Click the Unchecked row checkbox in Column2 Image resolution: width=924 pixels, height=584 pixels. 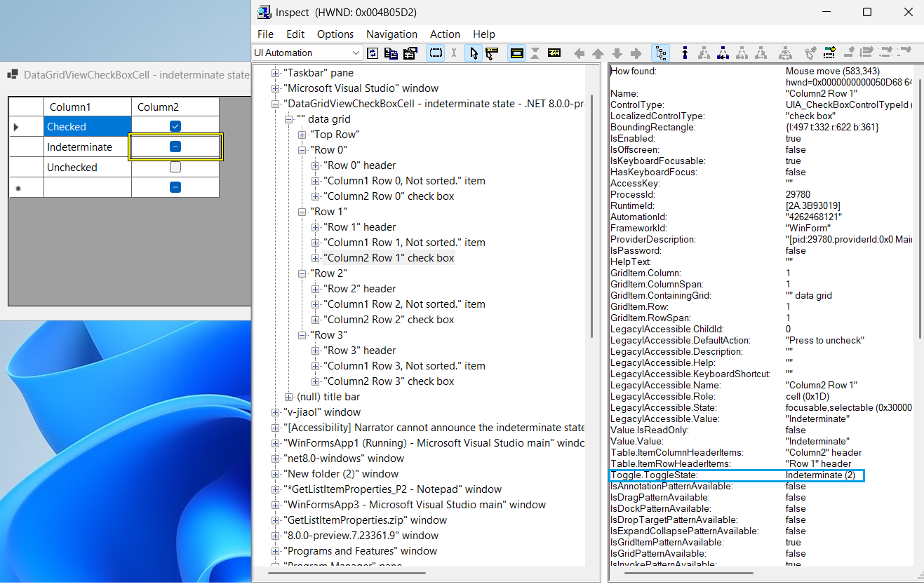(175, 167)
